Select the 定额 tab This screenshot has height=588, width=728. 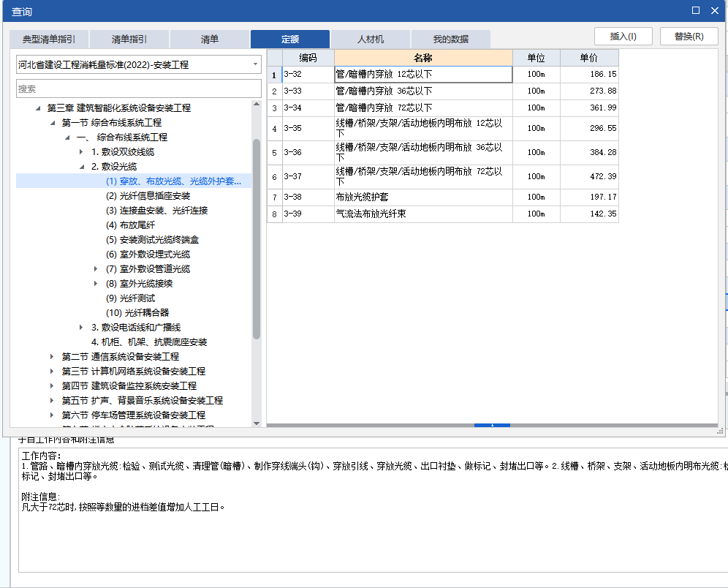point(290,39)
